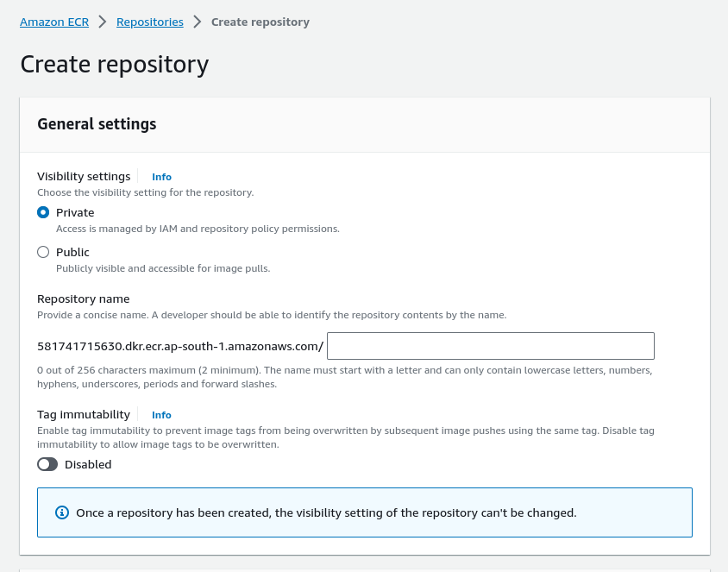Screen dimensions: 728x572
Task: Open the Amazon ECR breadcrumb link
Action: [x=53, y=22]
